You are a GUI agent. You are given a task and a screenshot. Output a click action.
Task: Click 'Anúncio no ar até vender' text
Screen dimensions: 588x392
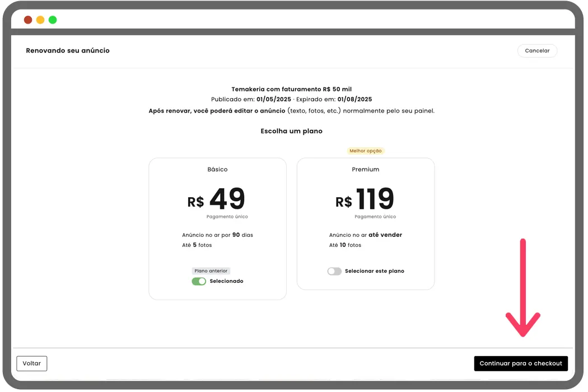pyautogui.click(x=365, y=235)
